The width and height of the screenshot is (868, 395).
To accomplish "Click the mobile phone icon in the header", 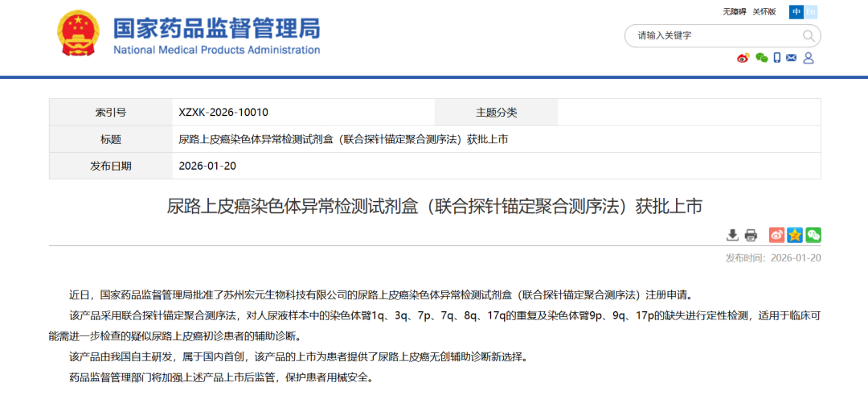I will [x=777, y=58].
